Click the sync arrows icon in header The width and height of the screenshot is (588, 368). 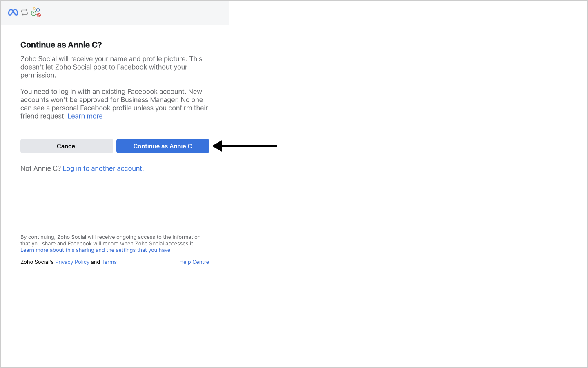(x=24, y=12)
